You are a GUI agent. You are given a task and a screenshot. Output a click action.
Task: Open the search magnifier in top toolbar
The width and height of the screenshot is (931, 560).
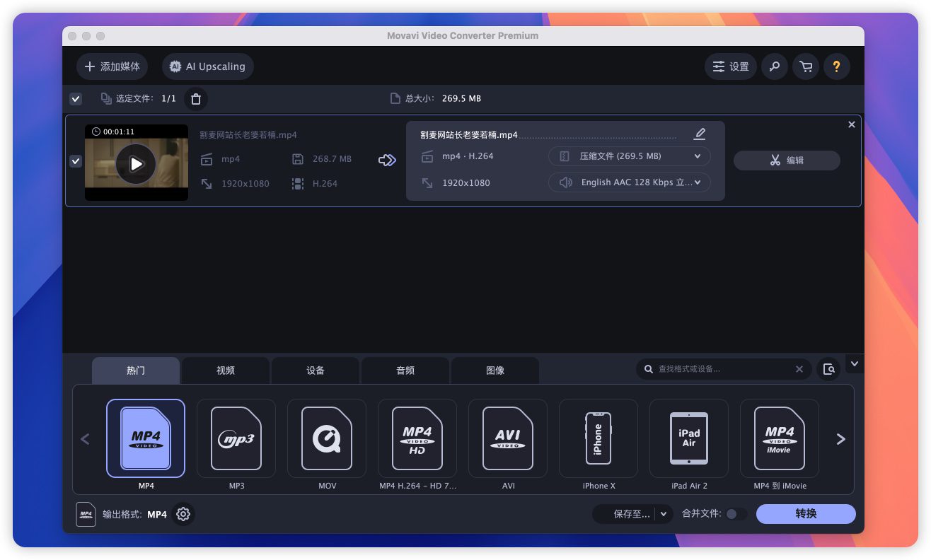[x=775, y=66]
